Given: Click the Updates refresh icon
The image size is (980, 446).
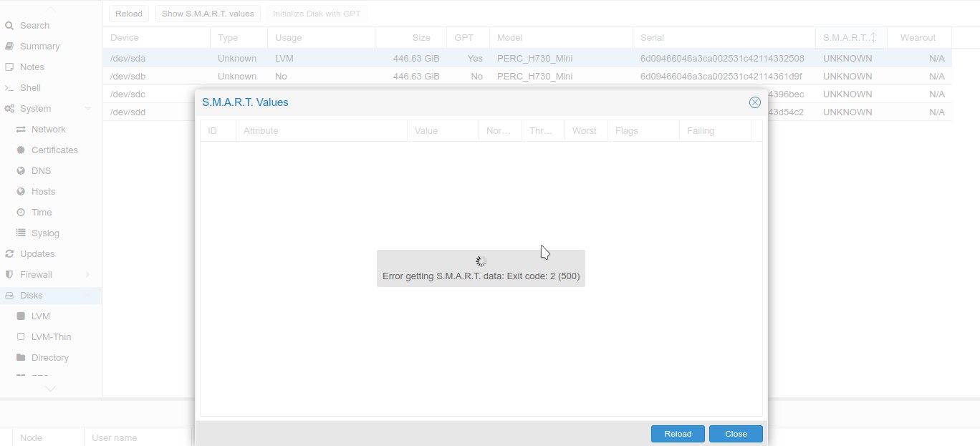Looking at the screenshot, I should (9, 254).
